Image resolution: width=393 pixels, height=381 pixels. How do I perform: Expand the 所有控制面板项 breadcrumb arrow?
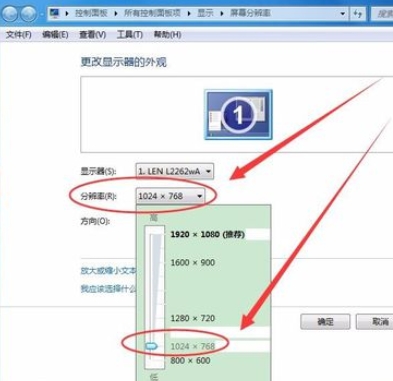coord(189,14)
